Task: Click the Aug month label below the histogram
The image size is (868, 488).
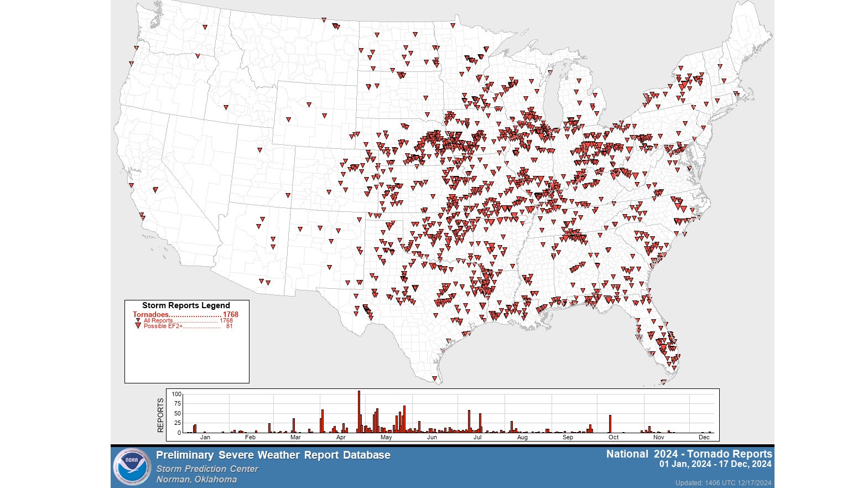Action: [522, 437]
